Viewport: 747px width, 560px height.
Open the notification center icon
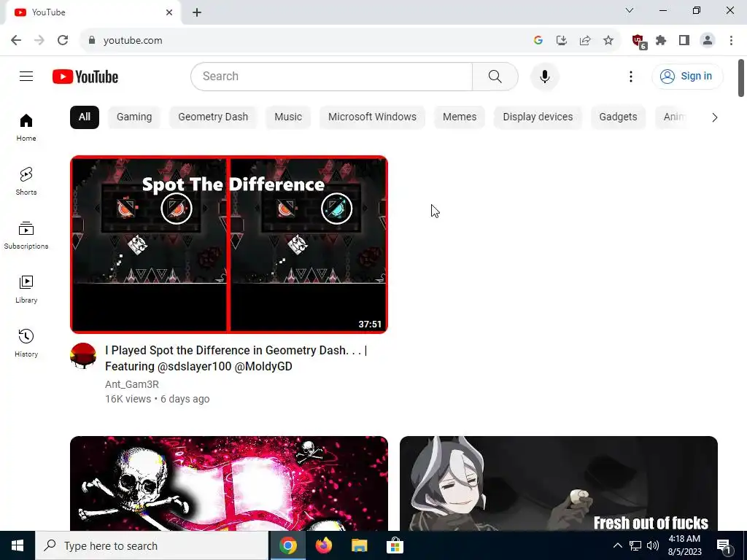[724, 546]
